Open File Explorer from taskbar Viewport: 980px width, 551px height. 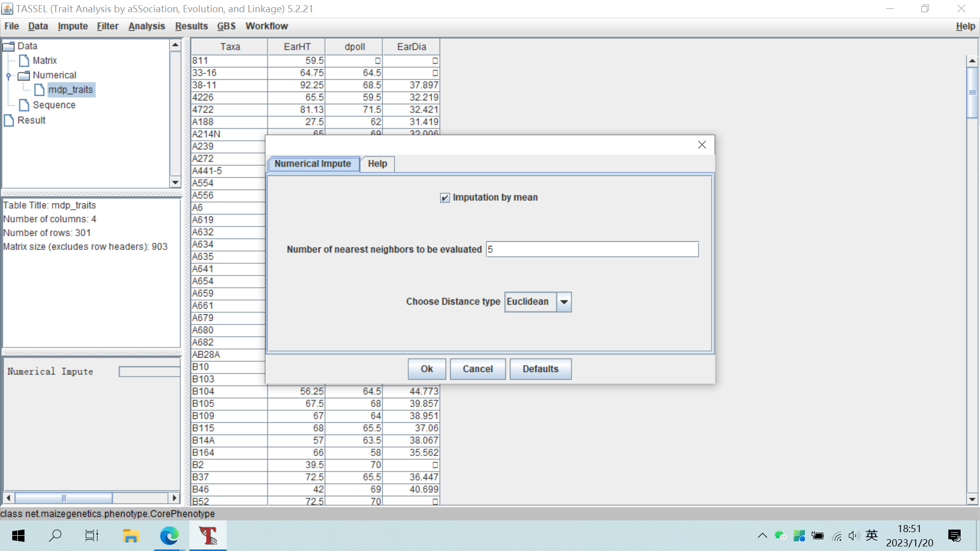point(131,536)
